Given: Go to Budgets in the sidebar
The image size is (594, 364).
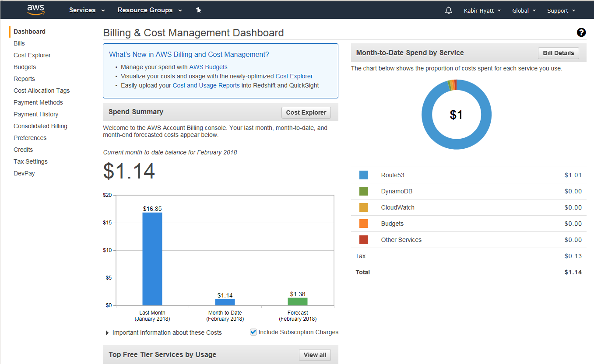Looking at the screenshot, I should pos(25,67).
